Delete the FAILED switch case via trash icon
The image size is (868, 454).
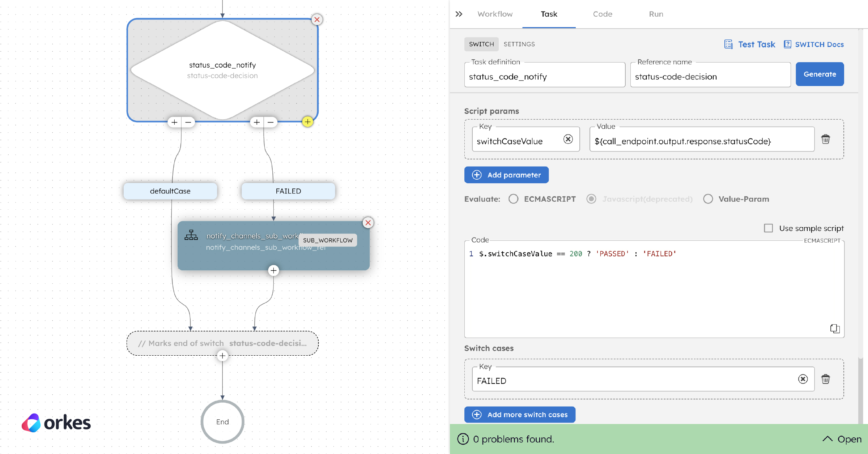826,379
